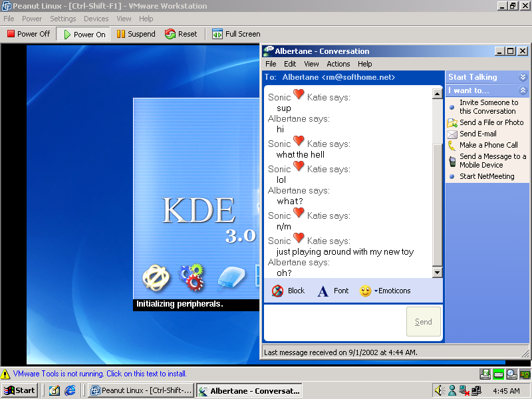Screen dimensions: 532x399
Task: Click Start NetMeeting link
Action: pos(487,176)
